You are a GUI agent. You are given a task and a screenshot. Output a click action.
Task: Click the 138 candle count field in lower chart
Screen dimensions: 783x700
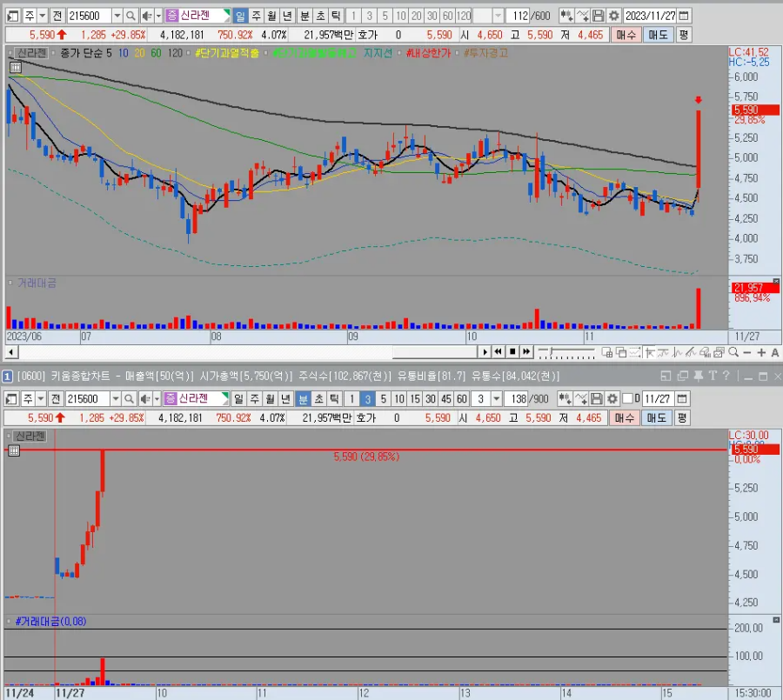(x=517, y=399)
